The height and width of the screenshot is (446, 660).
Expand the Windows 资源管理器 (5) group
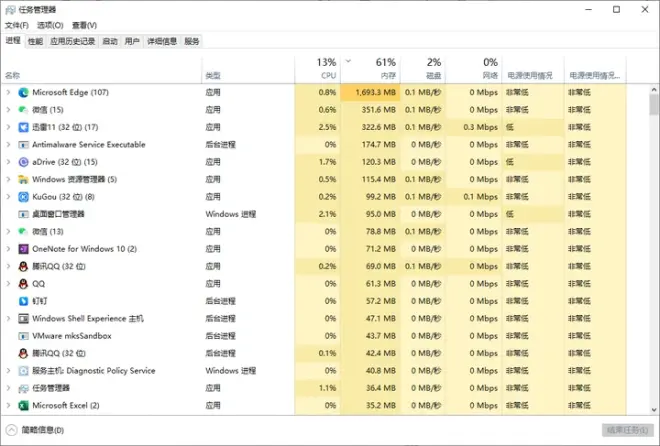click(8, 179)
